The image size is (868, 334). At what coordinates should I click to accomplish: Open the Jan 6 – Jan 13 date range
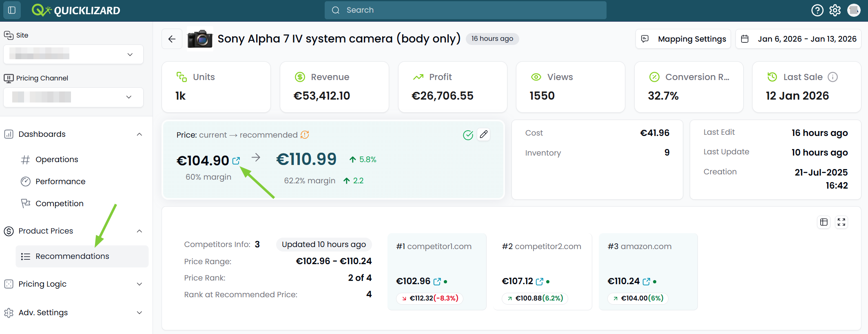pos(798,39)
